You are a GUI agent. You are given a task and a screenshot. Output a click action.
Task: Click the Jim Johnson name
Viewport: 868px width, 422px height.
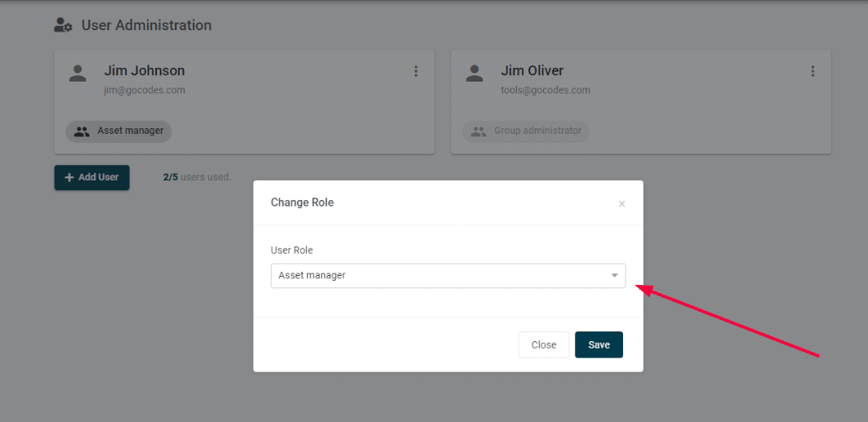point(145,71)
